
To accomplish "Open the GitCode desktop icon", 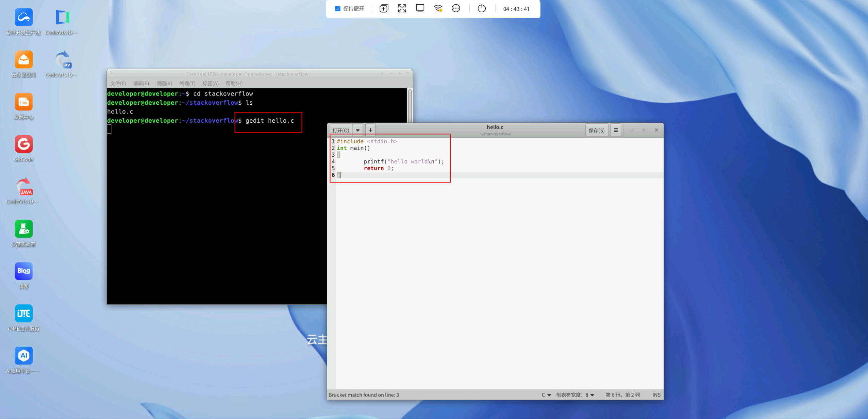I will (x=23, y=145).
